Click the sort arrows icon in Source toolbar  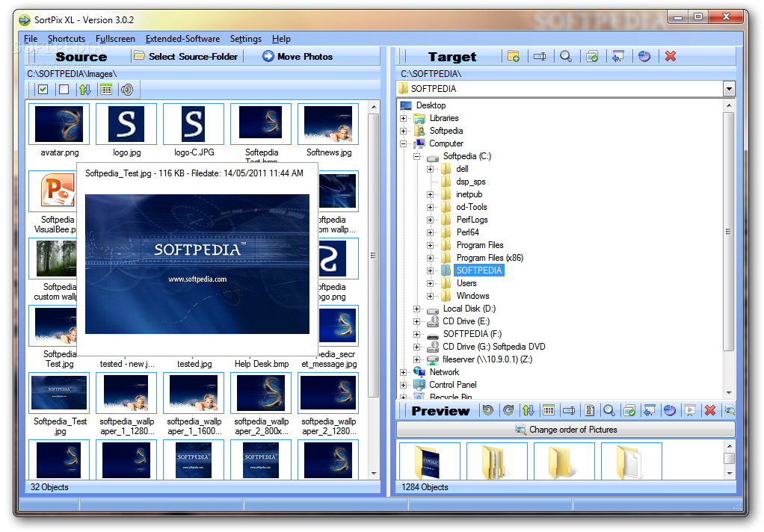pos(85,90)
